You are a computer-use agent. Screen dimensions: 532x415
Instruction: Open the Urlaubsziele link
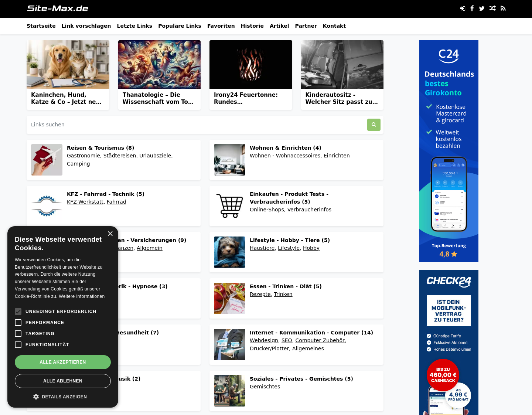(155, 156)
